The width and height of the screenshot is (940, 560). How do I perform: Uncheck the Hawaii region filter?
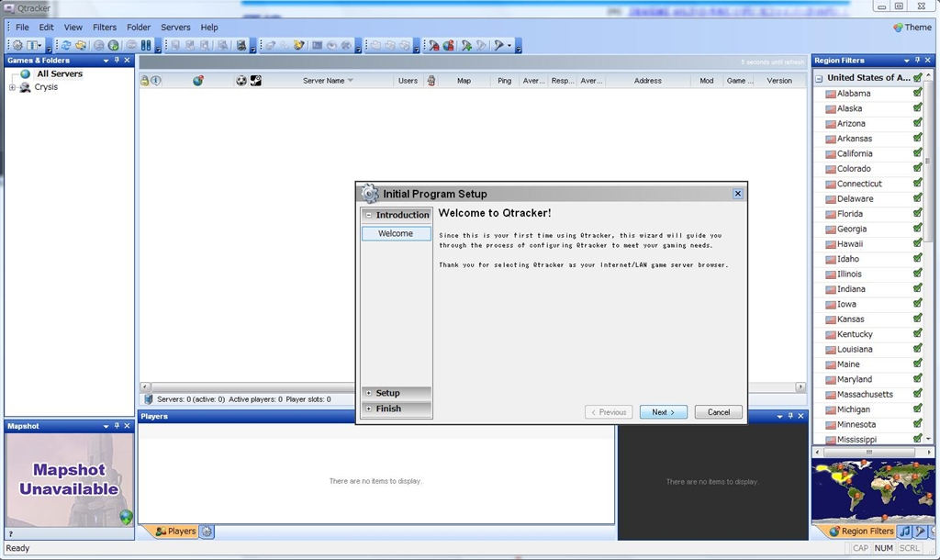point(918,243)
